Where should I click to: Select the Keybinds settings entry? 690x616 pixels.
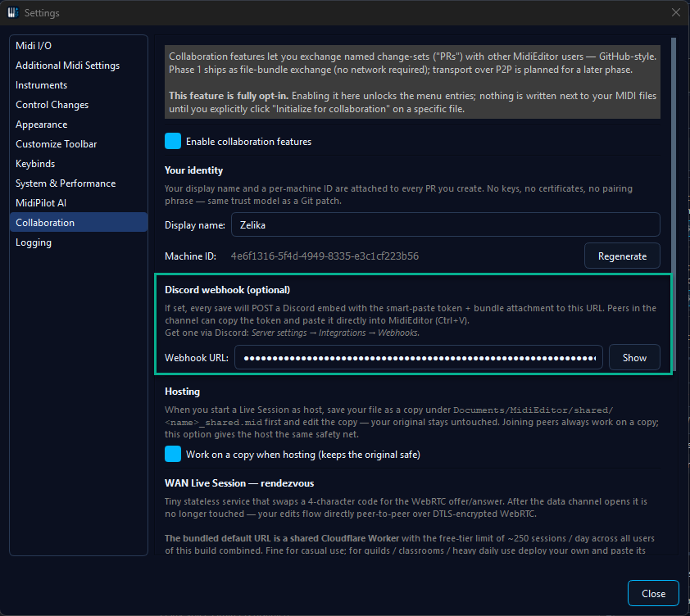pos(79,164)
